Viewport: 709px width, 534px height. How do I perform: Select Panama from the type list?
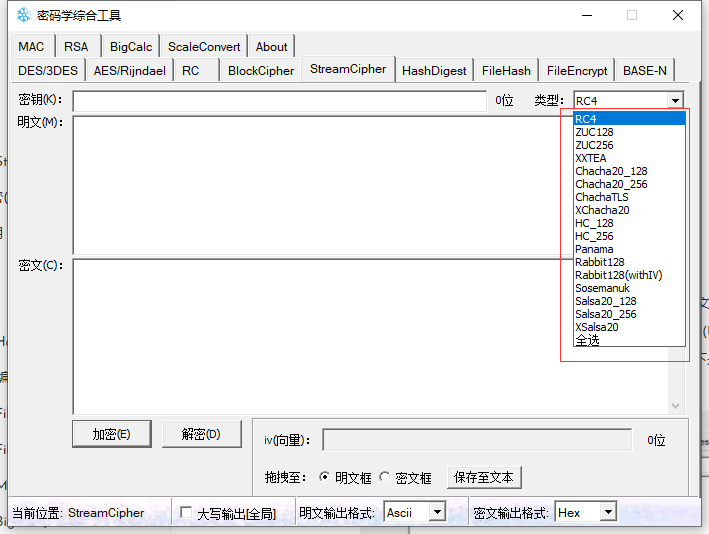(629, 249)
